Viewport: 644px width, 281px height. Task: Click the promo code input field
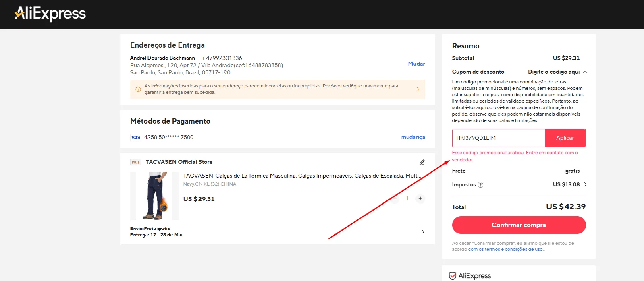click(499, 138)
